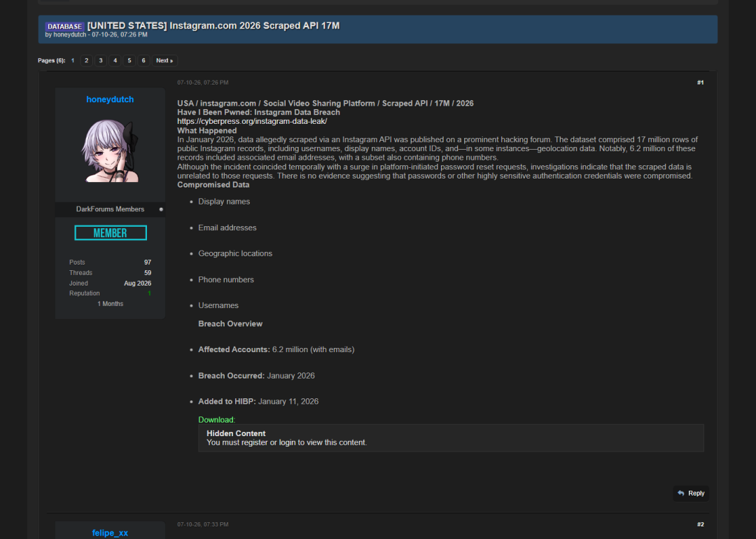Reply to honeydutch's post with Reply button
Image resolution: width=756 pixels, height=539 pixels.
691,493
